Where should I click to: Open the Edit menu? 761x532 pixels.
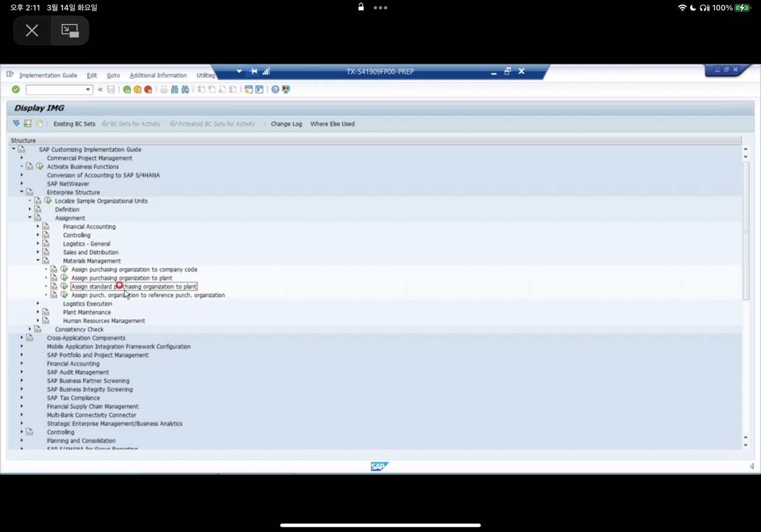[92, 75]
